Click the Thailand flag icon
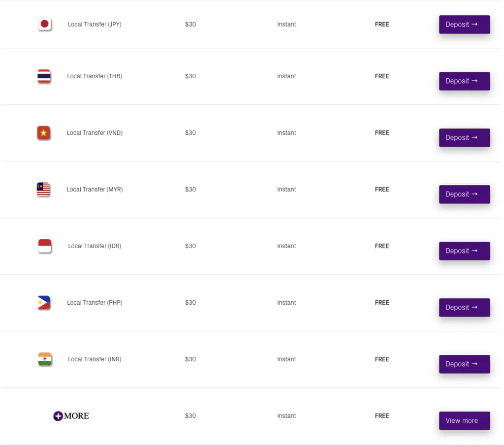 click(44, 76)
